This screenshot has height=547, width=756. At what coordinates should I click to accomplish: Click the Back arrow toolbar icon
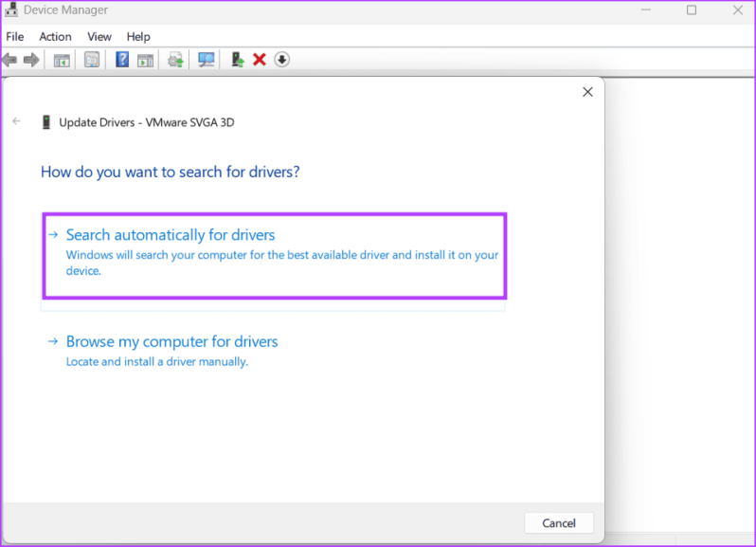pos(9,60)
